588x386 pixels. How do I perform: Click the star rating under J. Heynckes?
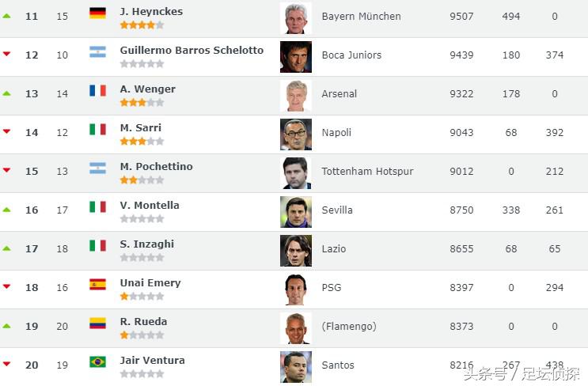142,25
